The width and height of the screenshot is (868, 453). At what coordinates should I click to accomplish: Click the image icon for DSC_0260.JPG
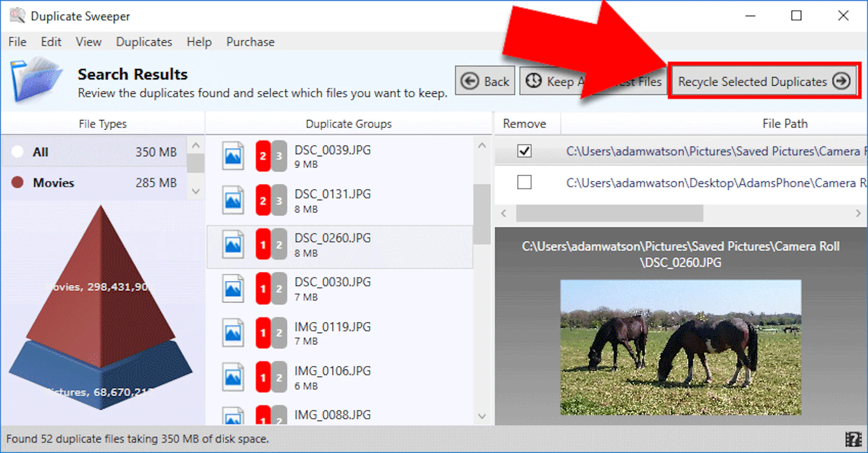(x=233, y=245)
